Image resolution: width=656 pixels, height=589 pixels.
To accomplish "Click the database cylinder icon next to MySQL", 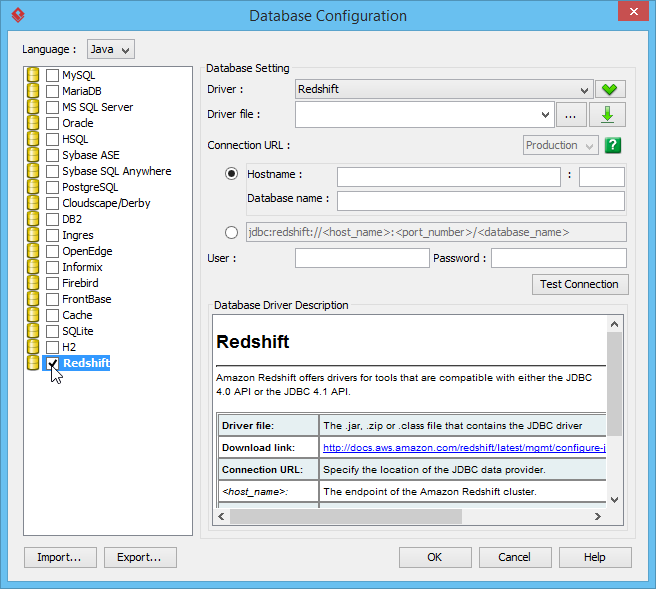I will pyautogui.click(x=33, y=75).
